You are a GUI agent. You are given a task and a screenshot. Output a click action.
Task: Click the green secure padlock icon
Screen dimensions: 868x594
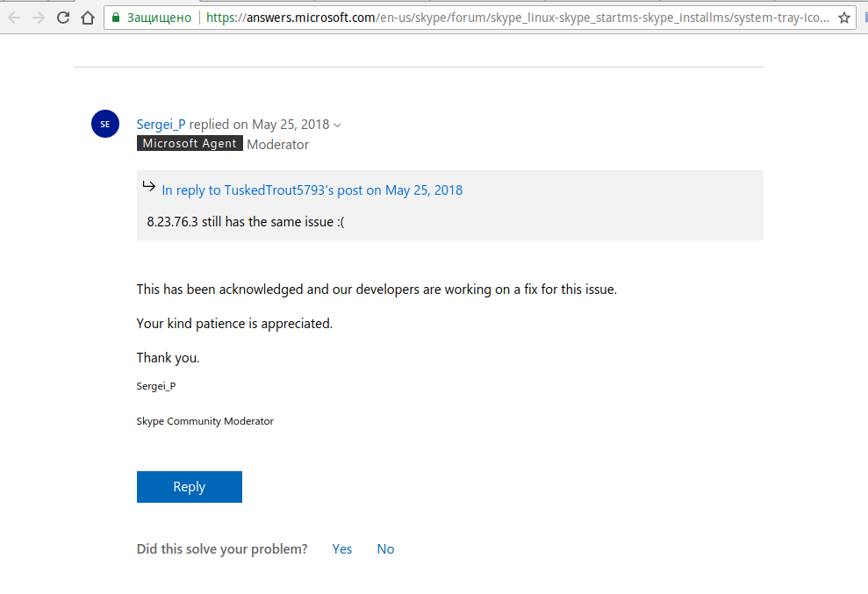pos(116,18)
